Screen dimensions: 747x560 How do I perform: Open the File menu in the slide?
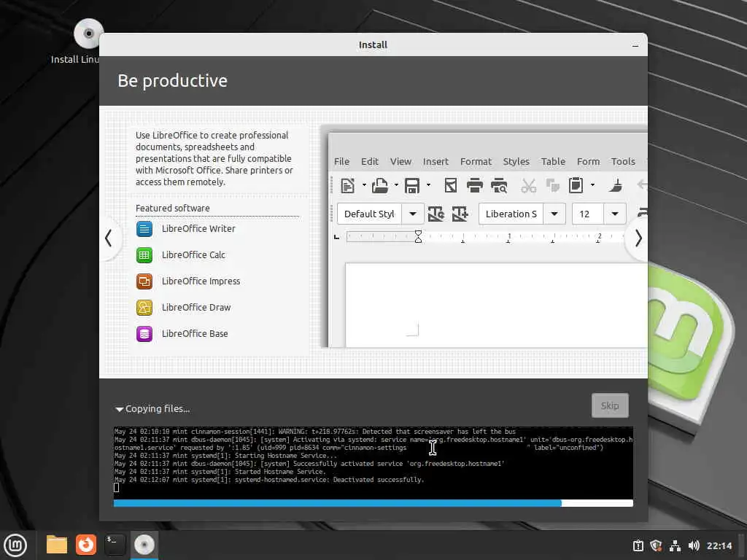click(x=341, y=161)
